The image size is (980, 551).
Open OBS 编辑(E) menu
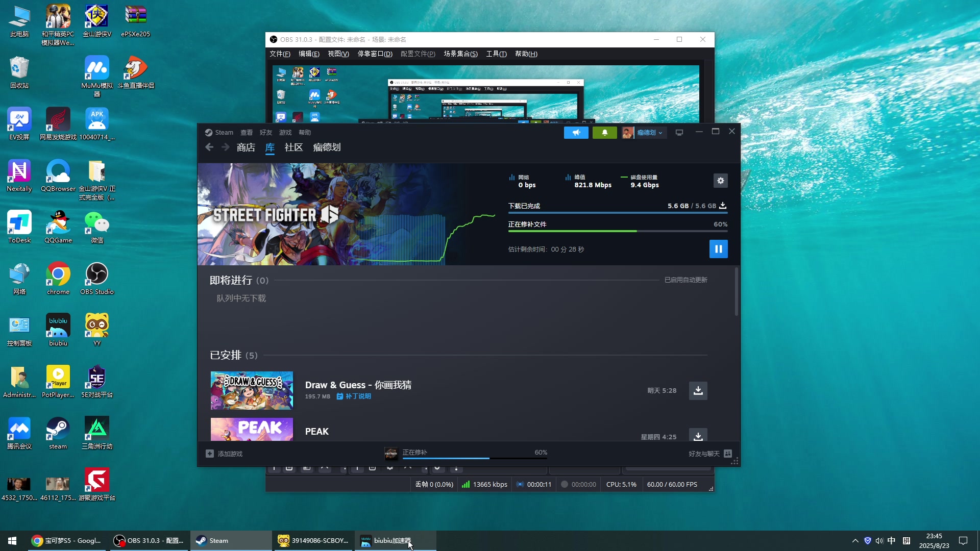pos(309,54)
